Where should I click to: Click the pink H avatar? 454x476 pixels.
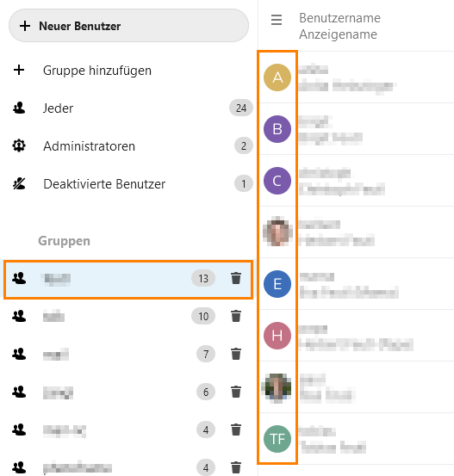pos(277,336)
